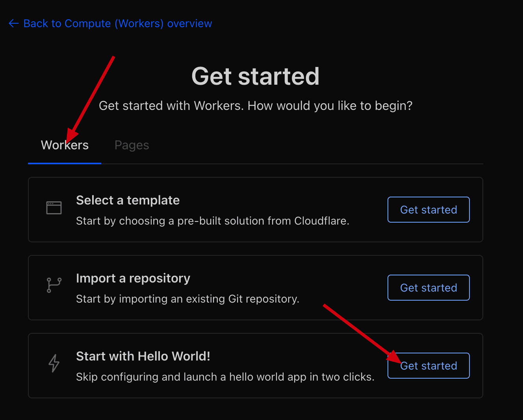This screenshot has height=420, width=523.
Task: Click the Select a template title
Action: 128,200
